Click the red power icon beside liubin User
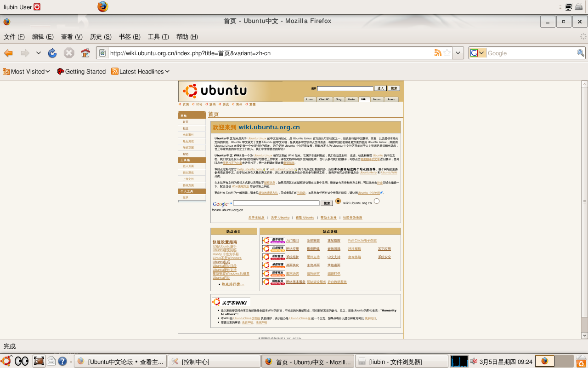Image resolution: width=588 pixels, height=368 pixels. pos(37,6)
